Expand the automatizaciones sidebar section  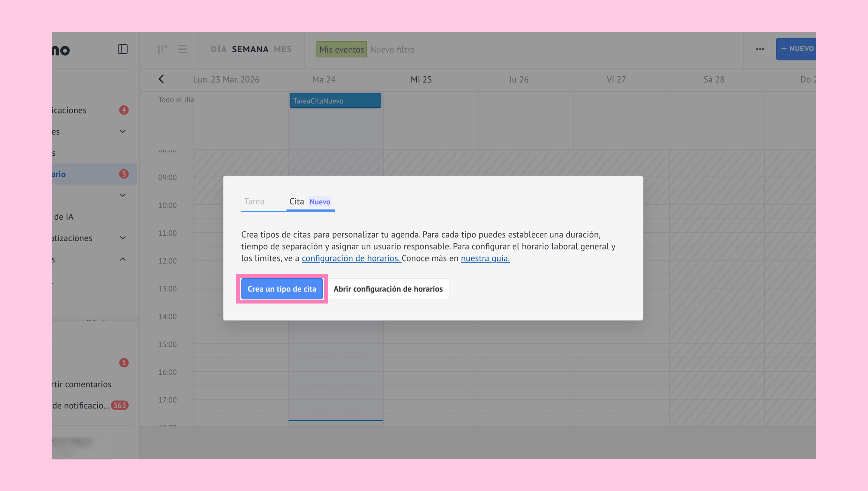click(x=123, y=238)
